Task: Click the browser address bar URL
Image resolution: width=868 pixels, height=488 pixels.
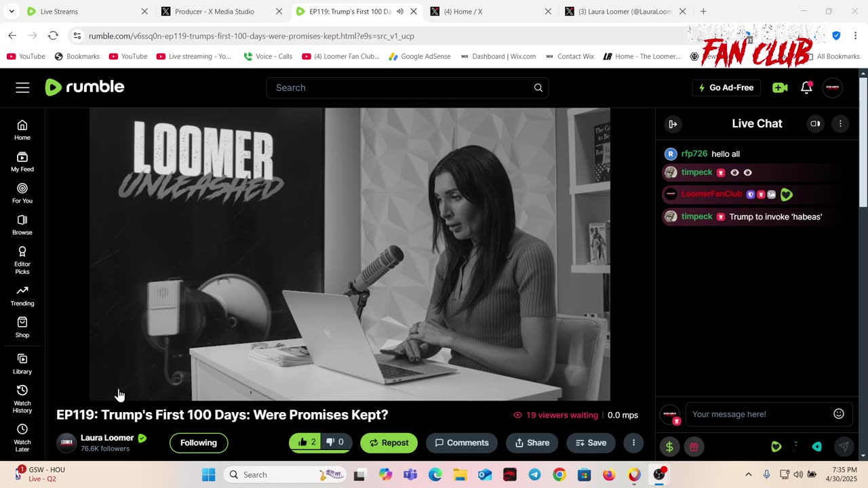Action: pos(252,36)
